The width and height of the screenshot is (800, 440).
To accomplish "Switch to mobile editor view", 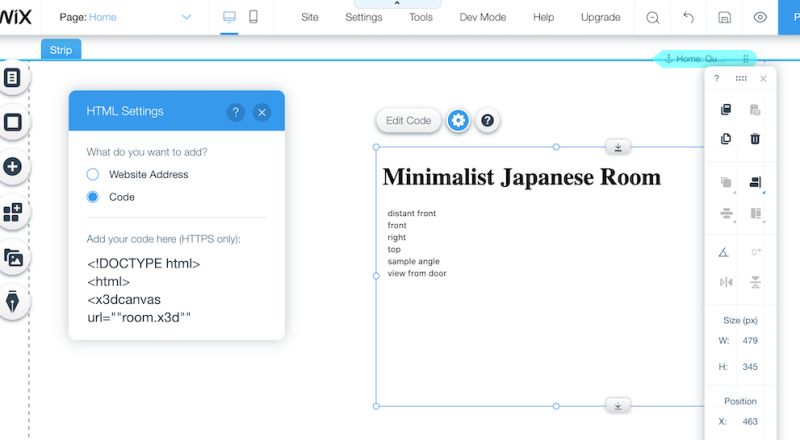I will [253, 17].
